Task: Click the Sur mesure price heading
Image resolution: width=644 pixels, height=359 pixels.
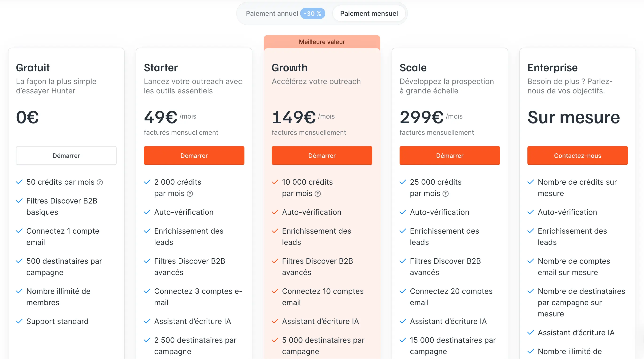Action: coord(573,117)
